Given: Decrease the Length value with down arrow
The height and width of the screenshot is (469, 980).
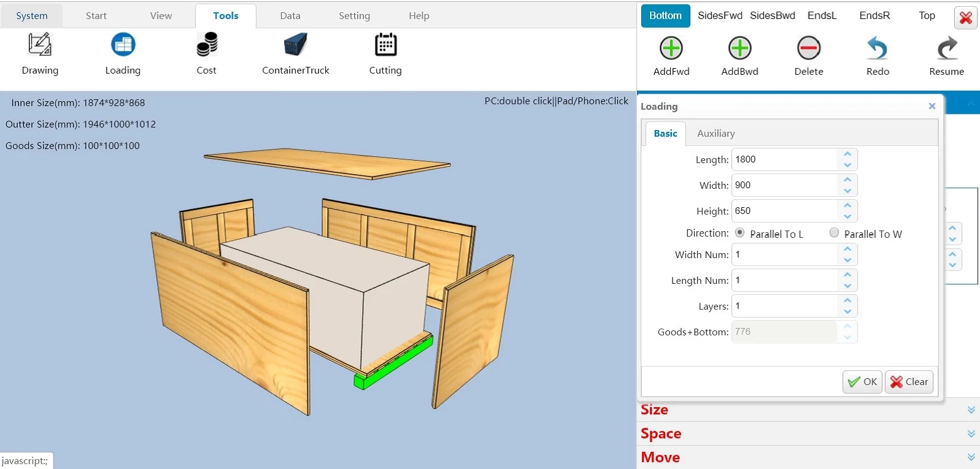Looking at the screenshot, I should point(847,165).
